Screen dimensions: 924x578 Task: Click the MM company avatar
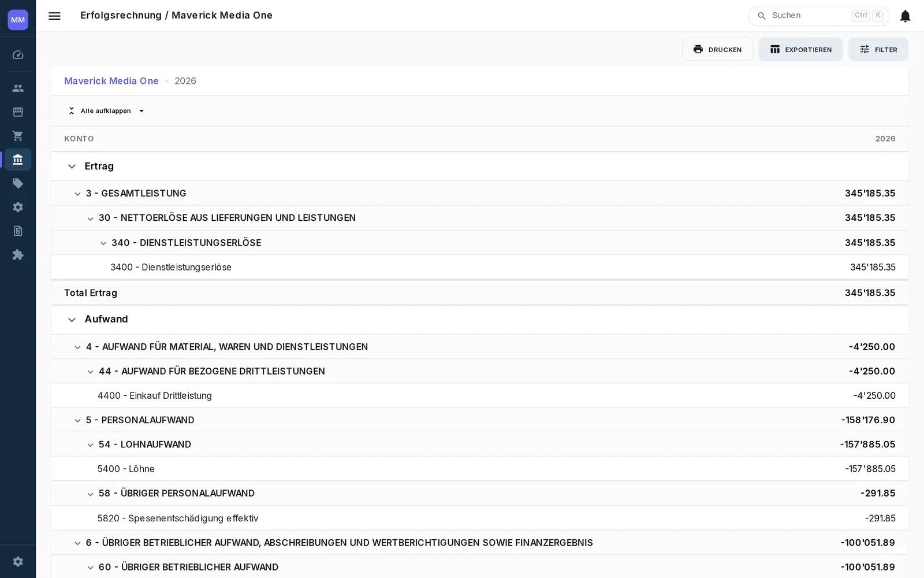18,20
